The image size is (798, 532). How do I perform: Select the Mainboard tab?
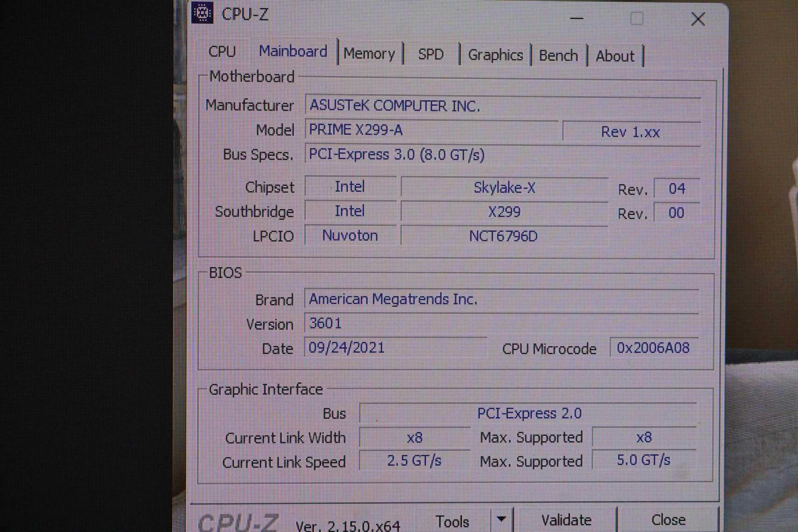pos(293,51)
